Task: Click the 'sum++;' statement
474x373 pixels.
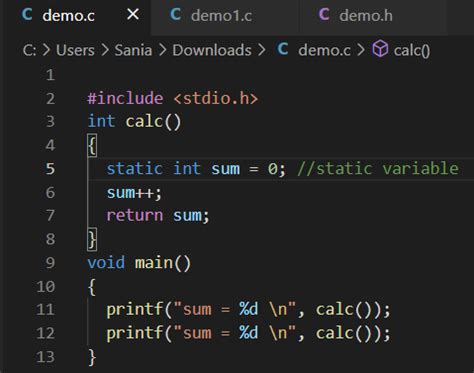Action: (x=134, y=193)
